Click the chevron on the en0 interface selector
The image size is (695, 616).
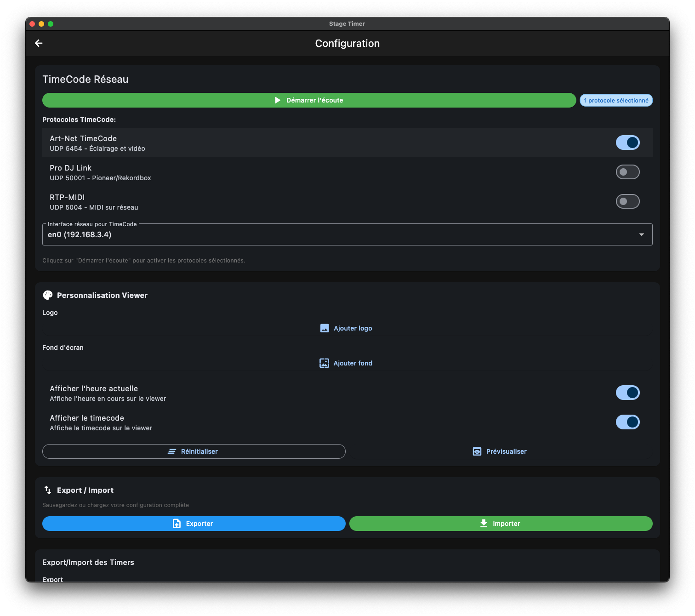point(642,234)
